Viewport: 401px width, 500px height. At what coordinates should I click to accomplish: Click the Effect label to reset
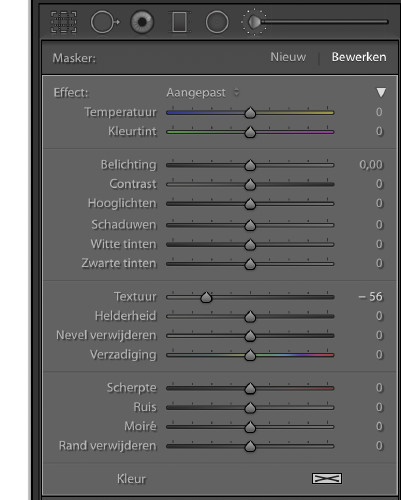(71, 93)
